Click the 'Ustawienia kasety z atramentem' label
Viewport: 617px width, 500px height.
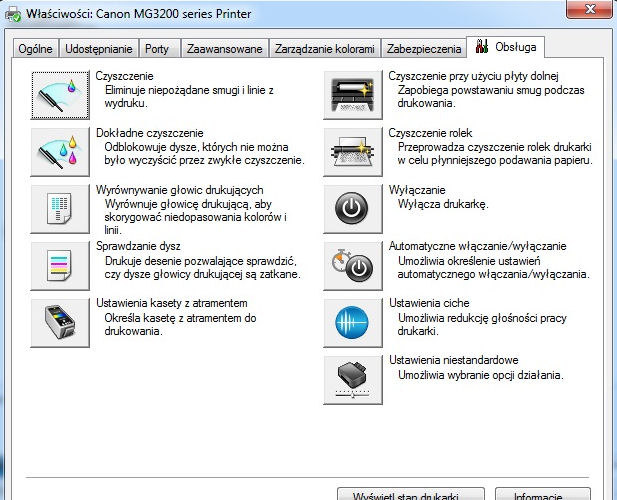click(x=172, y=303)
